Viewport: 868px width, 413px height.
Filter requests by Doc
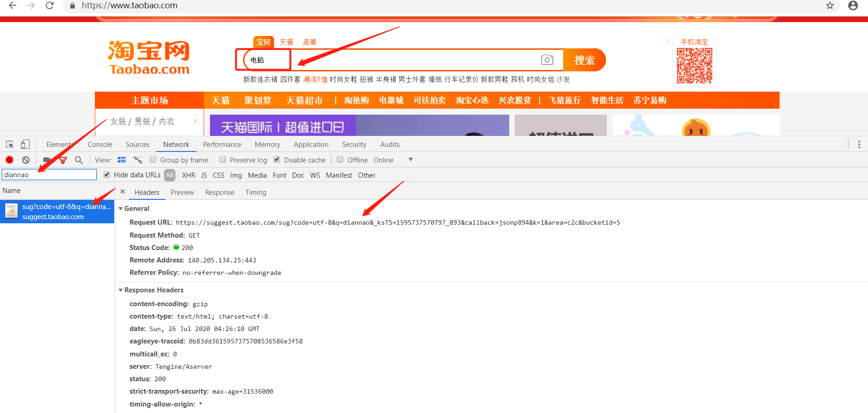coord(298,175)
